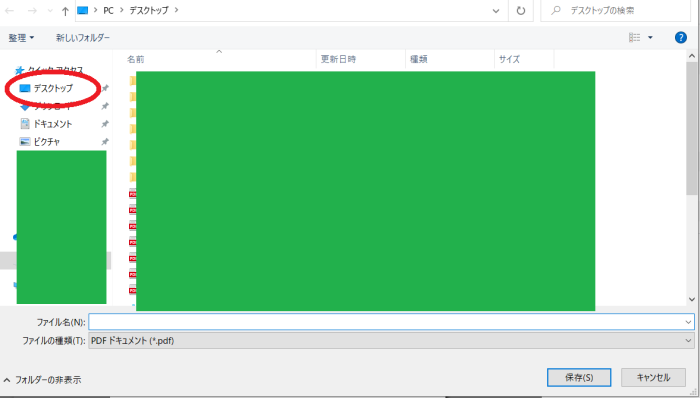700x398 pixels.
Task: Sort by 更新日時 column header
Action: pyautogui.click(x=338, y=59)
